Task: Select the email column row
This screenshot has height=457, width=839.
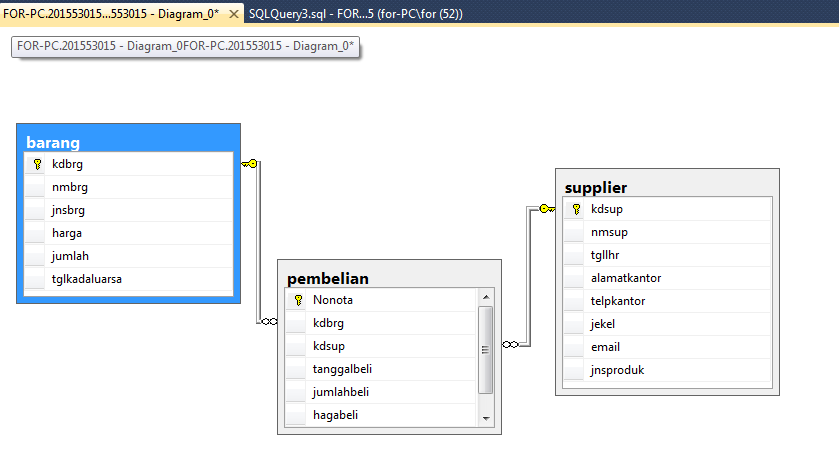Action: 667,347
